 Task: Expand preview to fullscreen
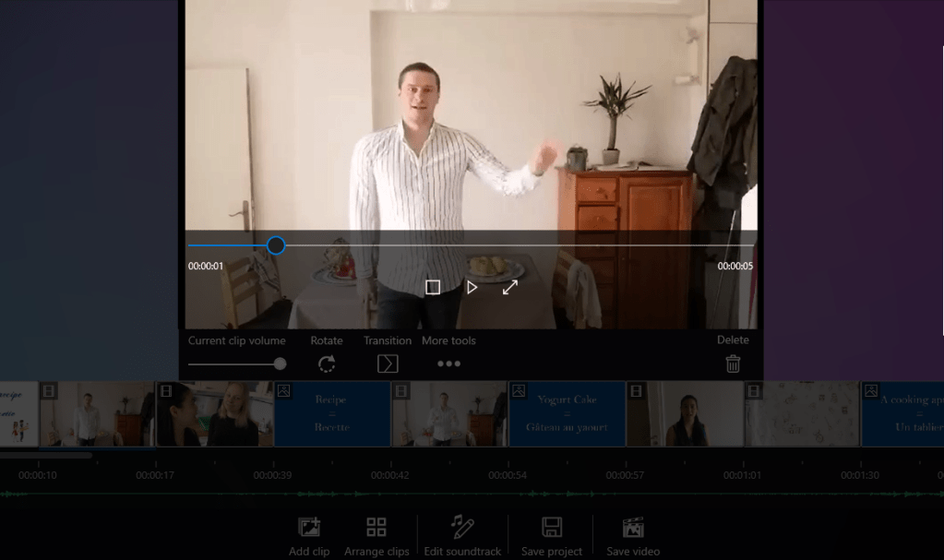(509, 287)
